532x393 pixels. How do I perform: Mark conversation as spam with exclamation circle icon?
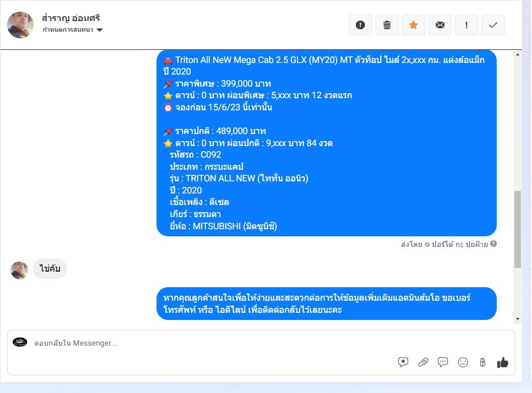coord(360,25)
